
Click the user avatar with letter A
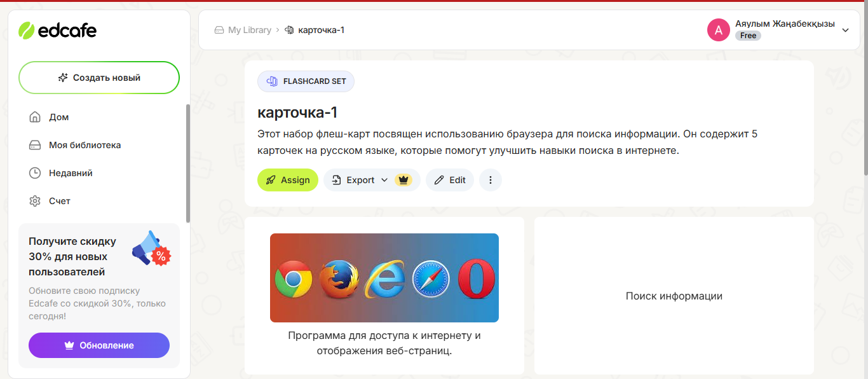[x=719, y=30]
